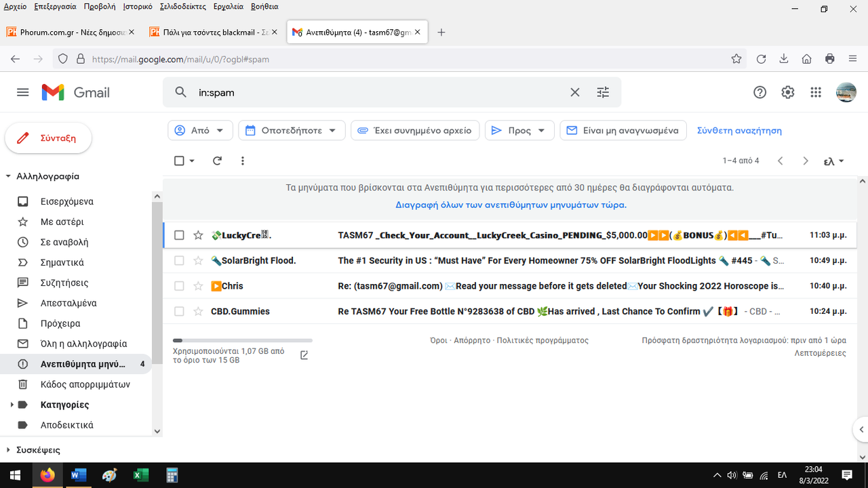
Task: Open the Προς recipient filter dropdown
Action: click(x=519, y=130)
